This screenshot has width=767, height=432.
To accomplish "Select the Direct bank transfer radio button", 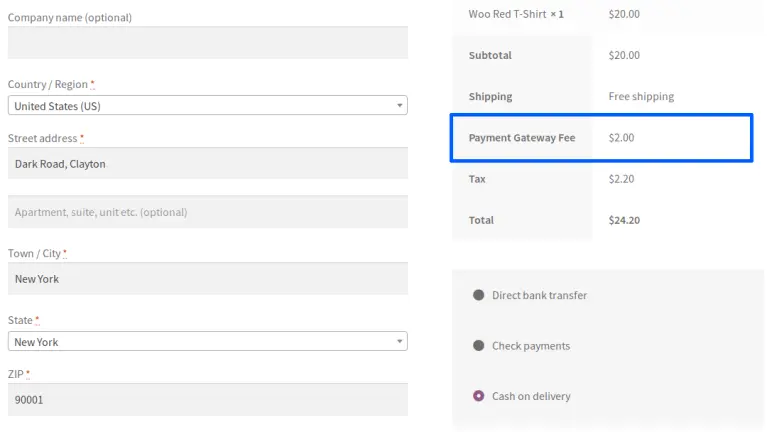I will [x=479, y=295].
